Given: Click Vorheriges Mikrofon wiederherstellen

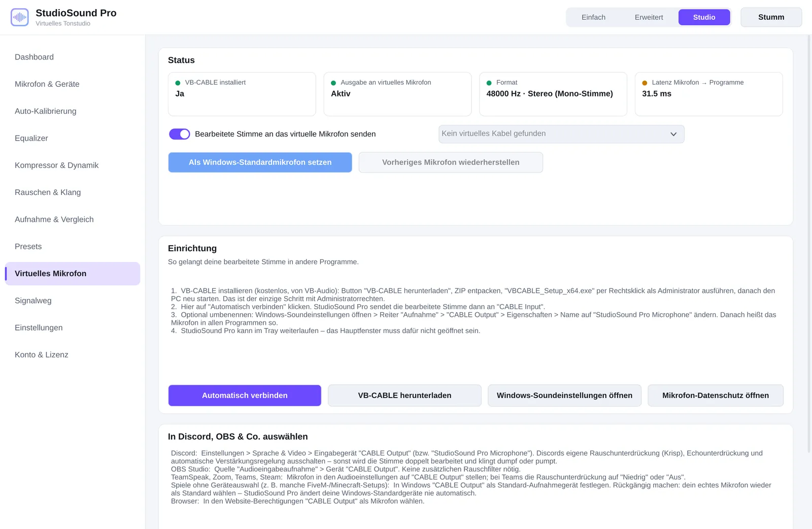Looking at the screenshot, I should pyautogui.click(x=451, y=162).
